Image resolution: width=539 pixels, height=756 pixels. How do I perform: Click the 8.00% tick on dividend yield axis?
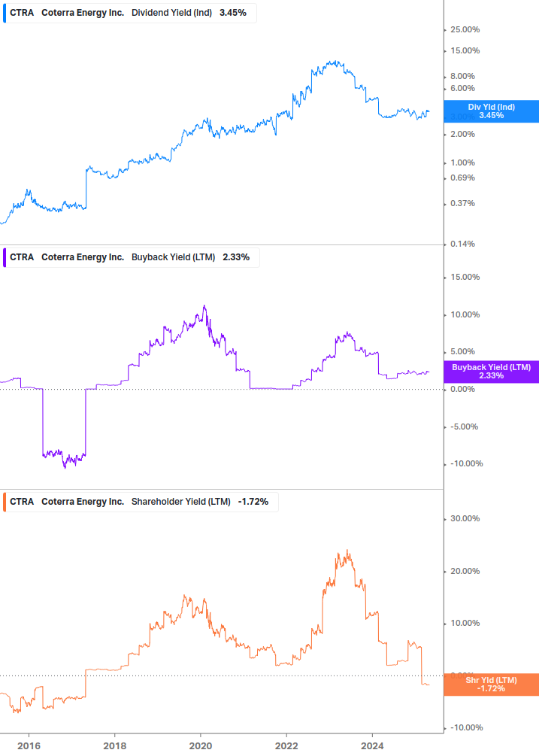(462, 76)
